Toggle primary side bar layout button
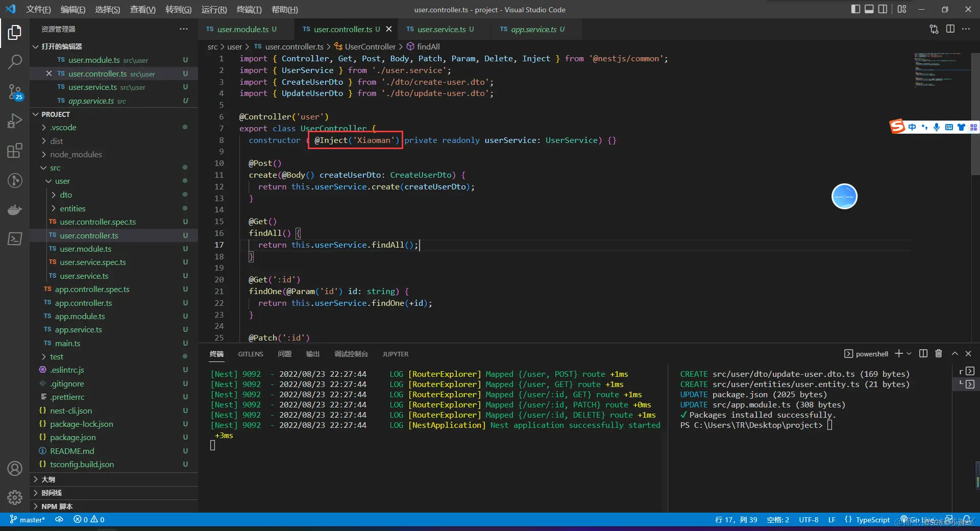 click(x=855, y=9)
